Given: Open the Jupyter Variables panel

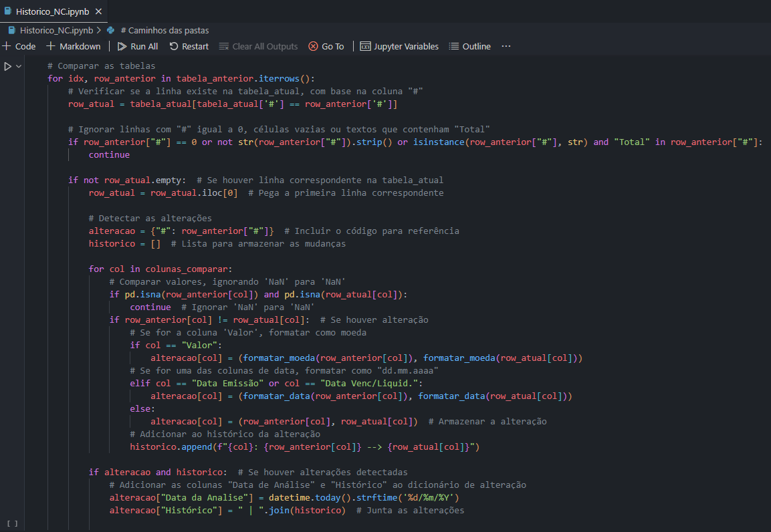Looking at the screenshot, I should (x=399, y=46).
